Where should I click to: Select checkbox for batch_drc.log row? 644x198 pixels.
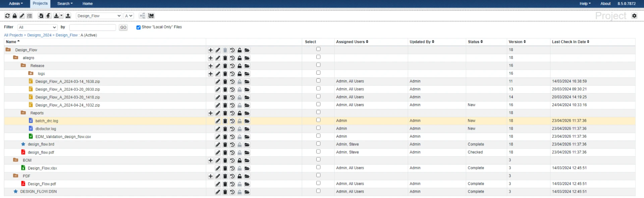pyautogui.click(x=318, y=120)
